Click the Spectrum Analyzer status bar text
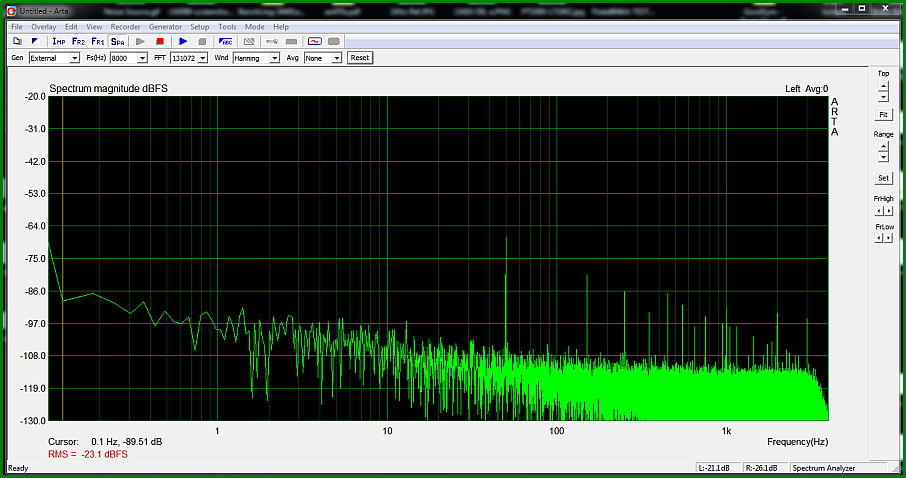 coord(824,468)
